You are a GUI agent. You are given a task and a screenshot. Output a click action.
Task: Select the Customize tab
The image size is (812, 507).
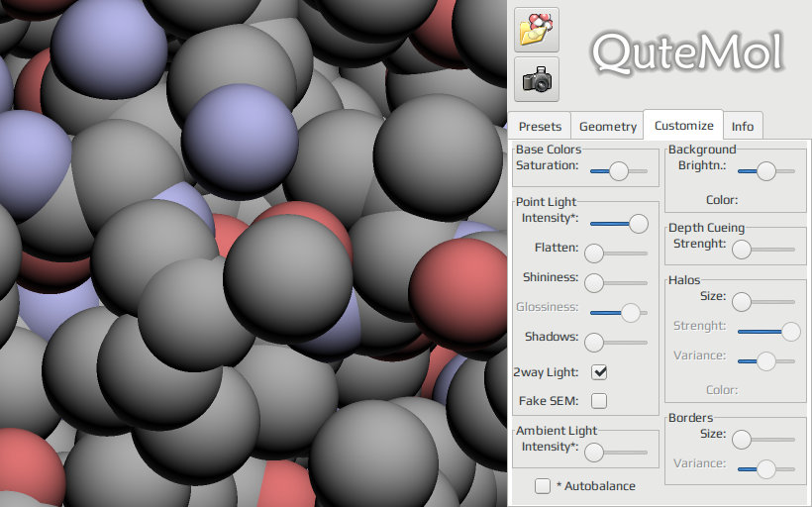pyautogui.click(x=683, y=125)
